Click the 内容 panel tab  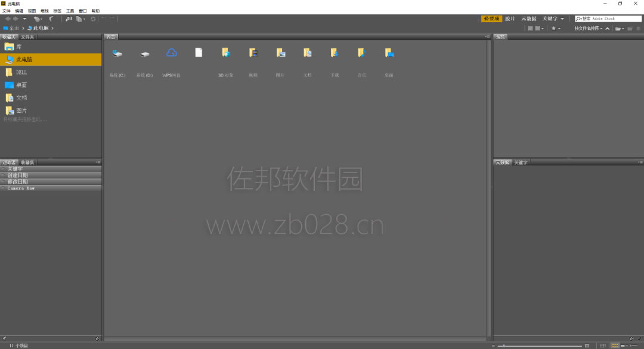coord(111,37)
